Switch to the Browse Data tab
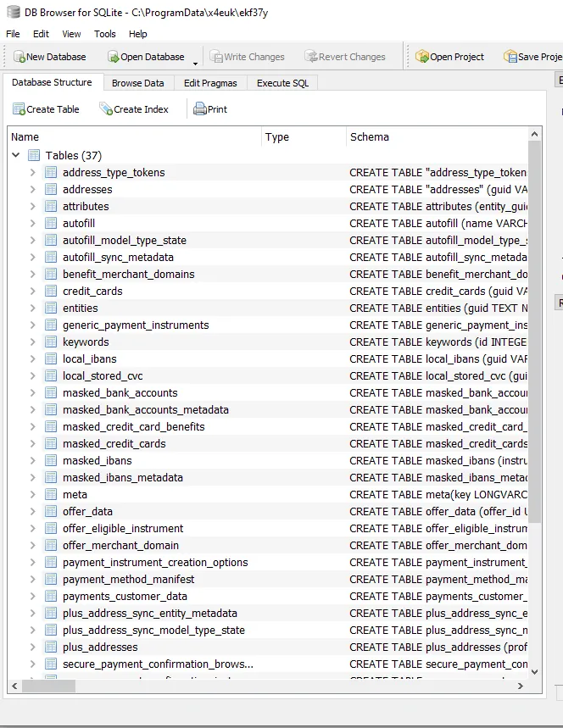Screen dimensions: 563x728 coord(137,83)
